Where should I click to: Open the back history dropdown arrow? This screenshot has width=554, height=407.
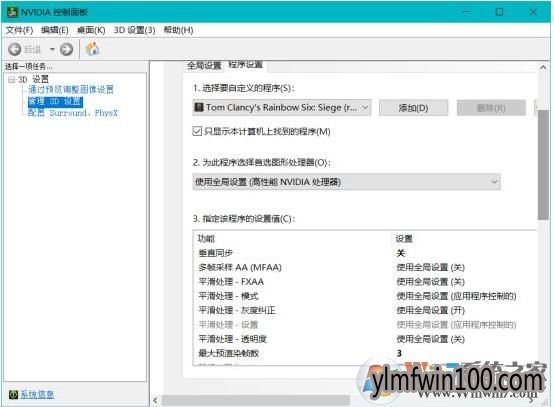pos(52,49)
